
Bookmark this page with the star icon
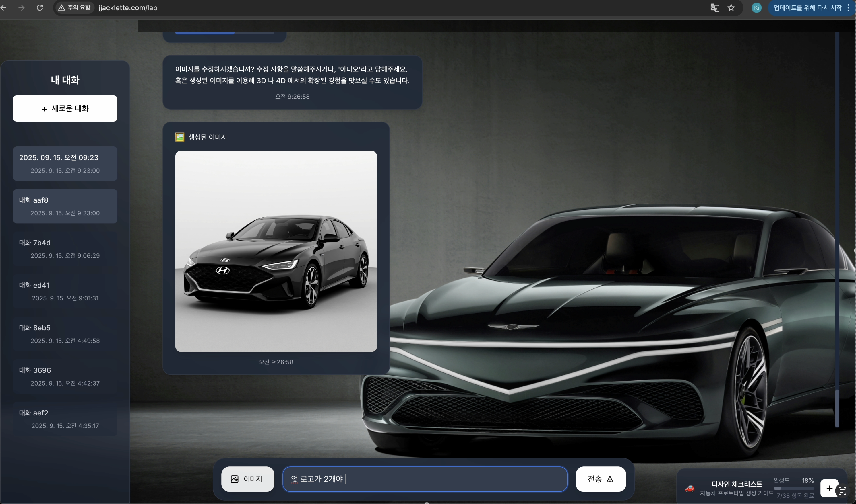pos(731,7)
